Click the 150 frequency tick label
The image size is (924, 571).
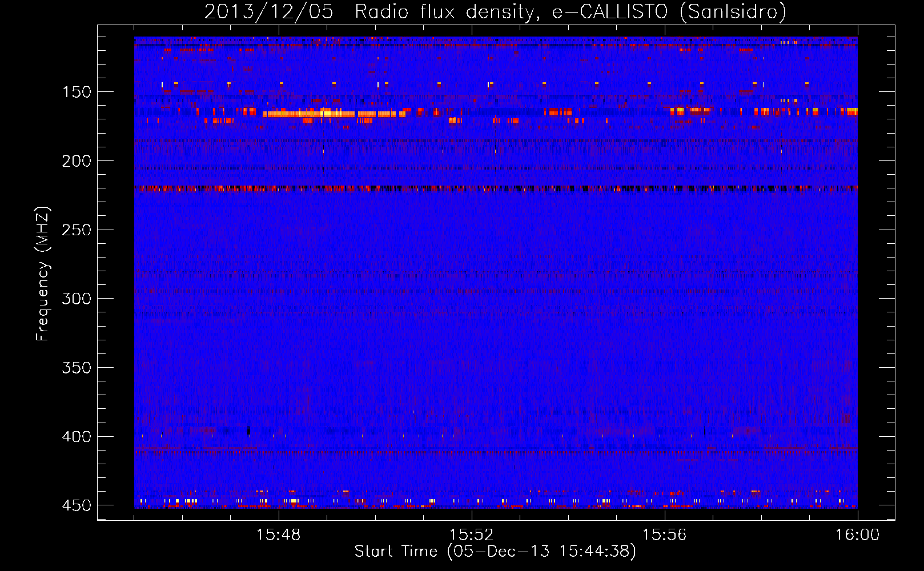(x=77, y=92)
